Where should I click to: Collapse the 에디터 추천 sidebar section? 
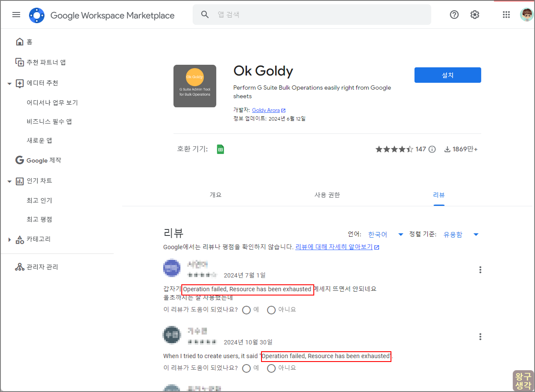pos(9,83)
